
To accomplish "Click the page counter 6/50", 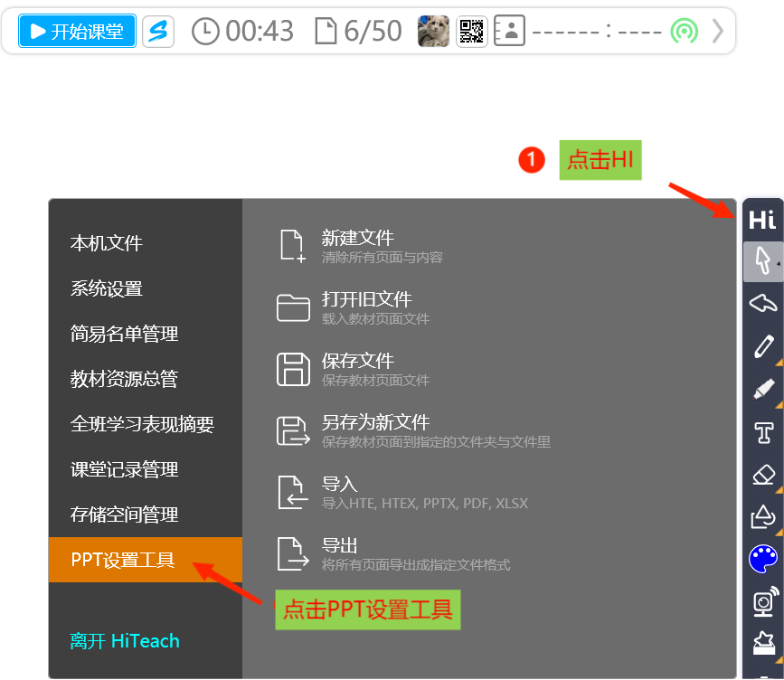I will pos(358,32).
